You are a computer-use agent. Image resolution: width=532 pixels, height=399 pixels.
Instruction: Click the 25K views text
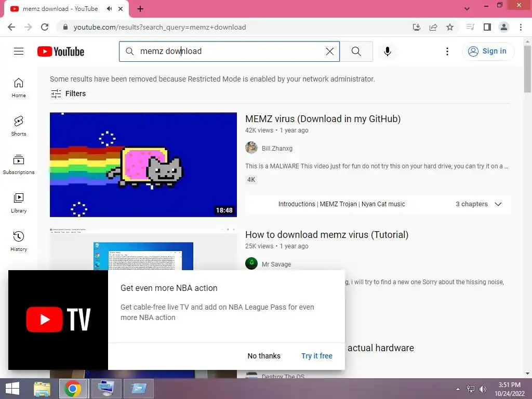pyautogui.click(x=259, y=246)
